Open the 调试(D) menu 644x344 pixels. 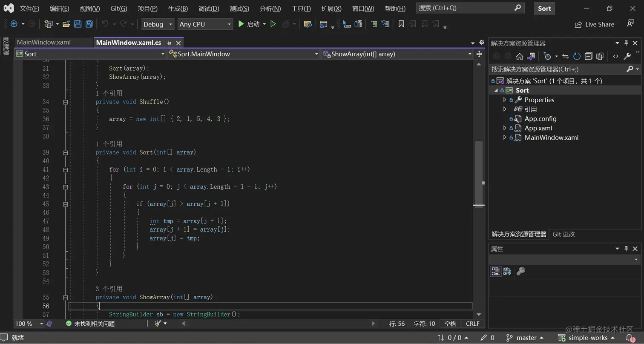pos(209,9)
